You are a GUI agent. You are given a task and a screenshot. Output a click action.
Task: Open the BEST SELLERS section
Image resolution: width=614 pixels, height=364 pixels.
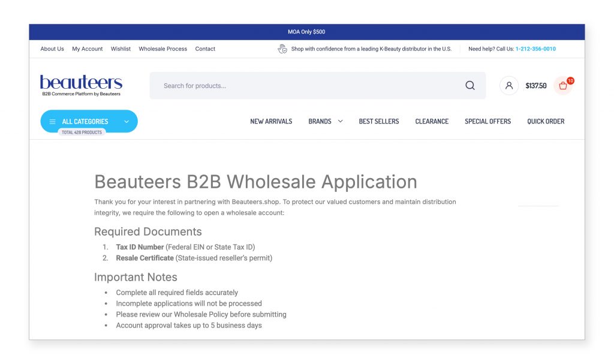point(378,121)
